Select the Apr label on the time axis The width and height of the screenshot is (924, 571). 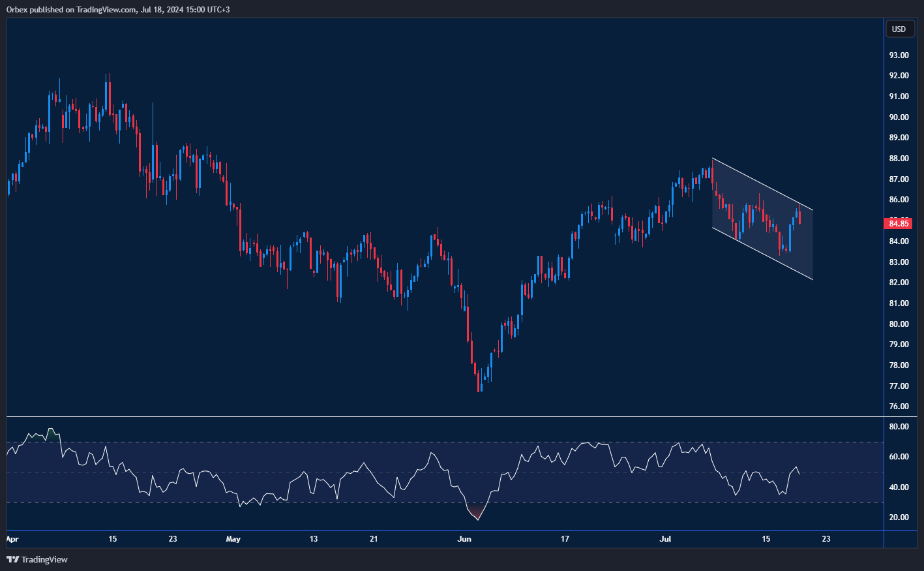coord(12,539)
